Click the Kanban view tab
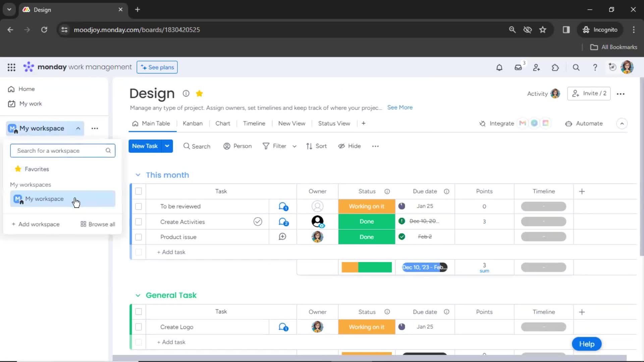 193,123
